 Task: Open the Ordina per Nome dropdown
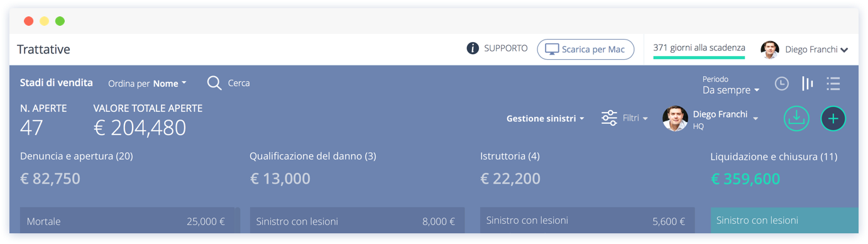coord(147,83)
